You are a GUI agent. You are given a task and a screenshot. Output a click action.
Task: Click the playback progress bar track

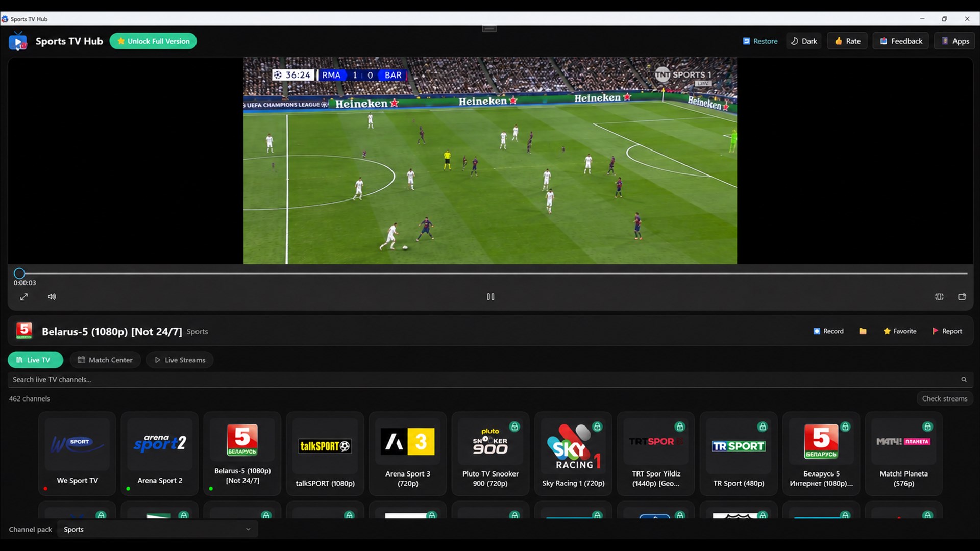point(490,273)
